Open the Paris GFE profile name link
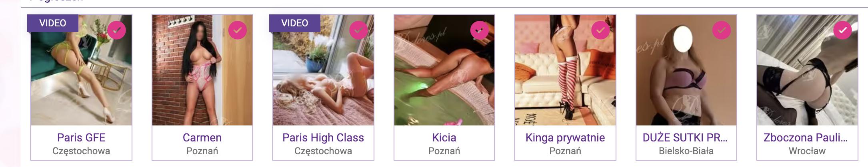 click(x=81, y=137)
